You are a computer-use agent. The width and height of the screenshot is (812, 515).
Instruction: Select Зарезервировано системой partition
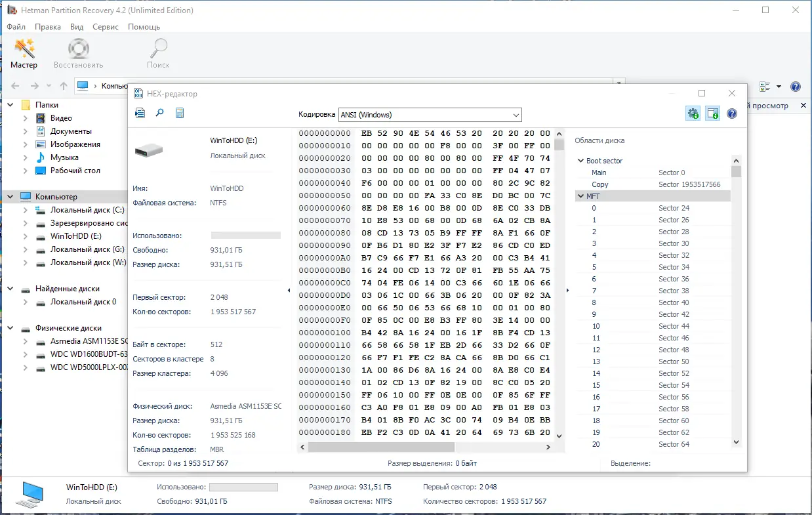(89, 223)
